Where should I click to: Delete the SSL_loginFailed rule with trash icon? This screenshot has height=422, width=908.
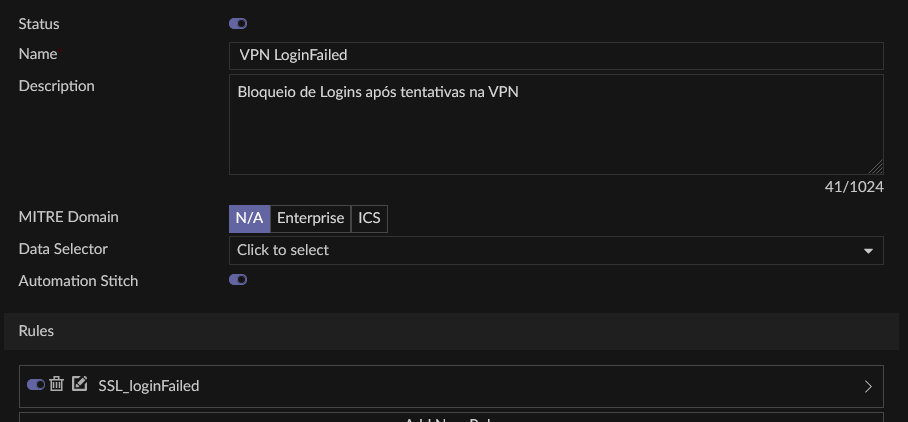tap(57, 384)
